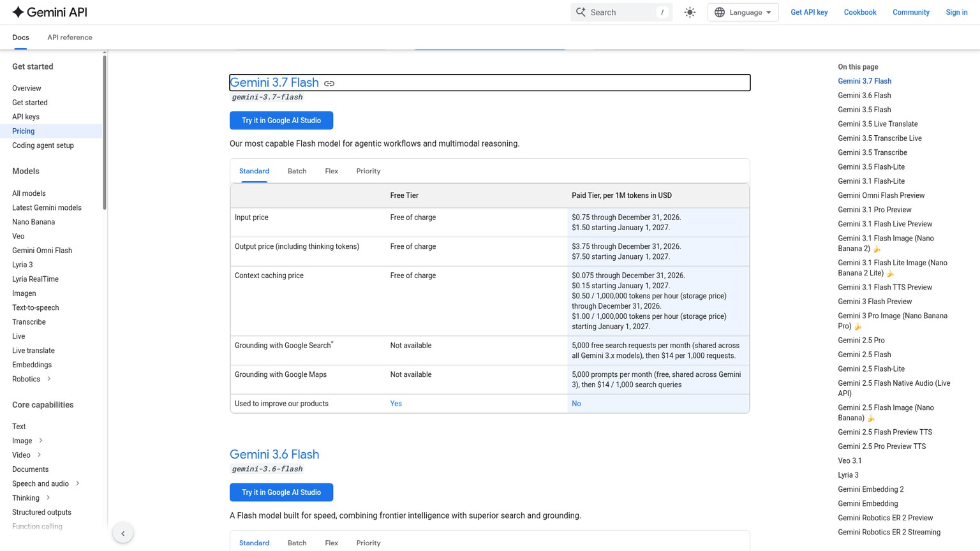Select the Flex tab for Gemini 3.6 Flash
The width and height of the screenshot is (980, 551).
[331, 543]
